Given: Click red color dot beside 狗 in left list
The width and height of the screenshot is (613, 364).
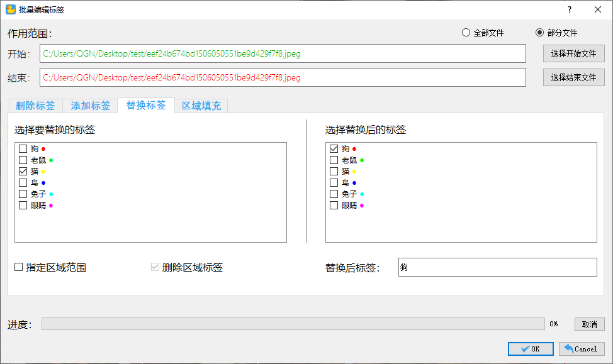Looking at the screenshot, I should (43, 149).
